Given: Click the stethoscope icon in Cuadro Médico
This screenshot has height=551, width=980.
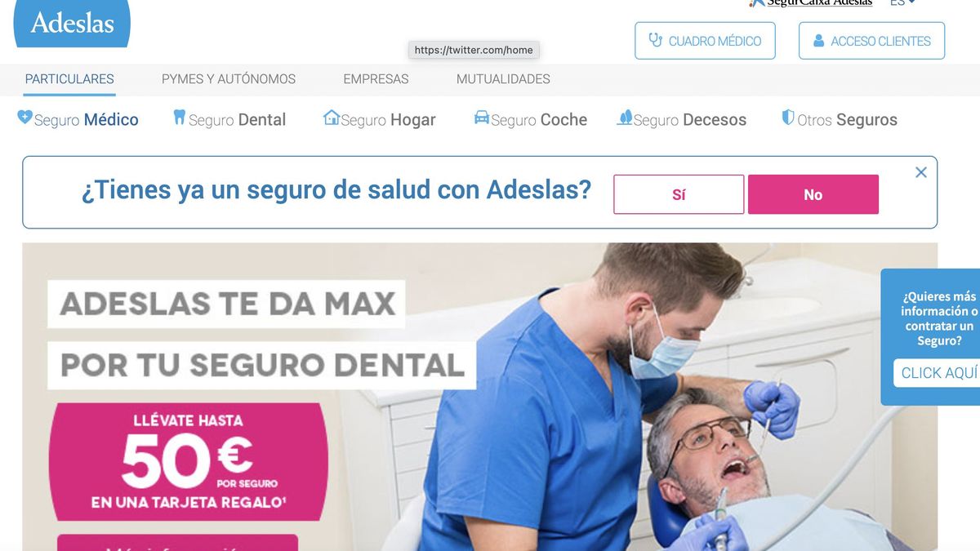Looking at the screenshot, I should [x=655, y=40].
